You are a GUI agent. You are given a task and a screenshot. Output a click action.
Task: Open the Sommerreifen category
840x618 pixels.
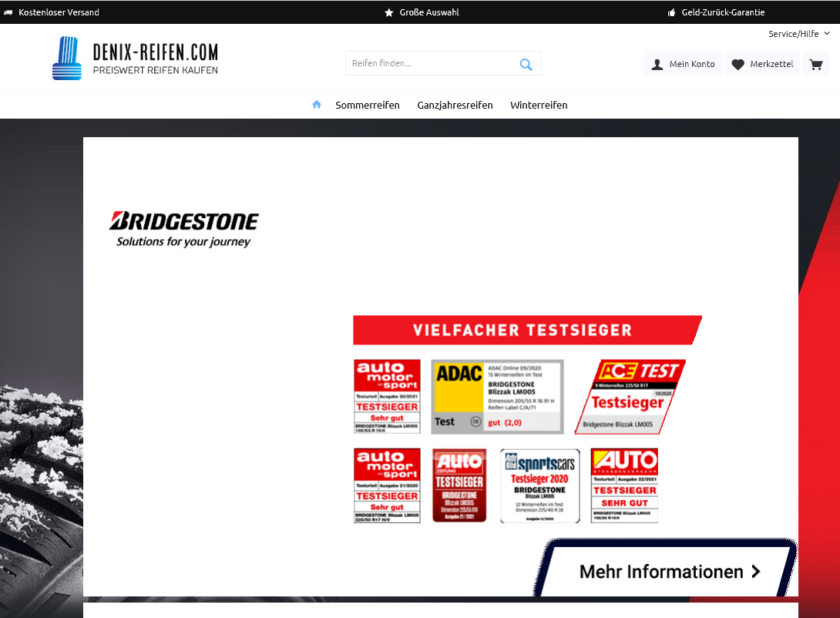(x=368, y=105)
